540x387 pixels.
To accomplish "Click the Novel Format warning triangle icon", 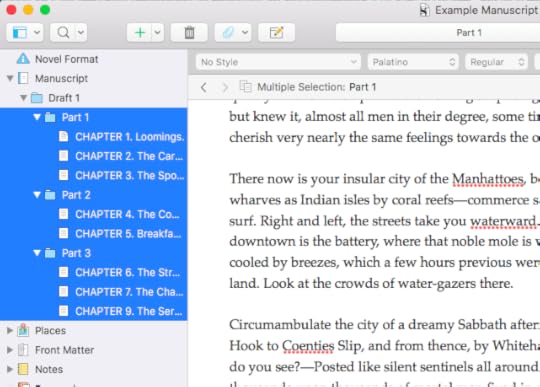I will [23, 59].
